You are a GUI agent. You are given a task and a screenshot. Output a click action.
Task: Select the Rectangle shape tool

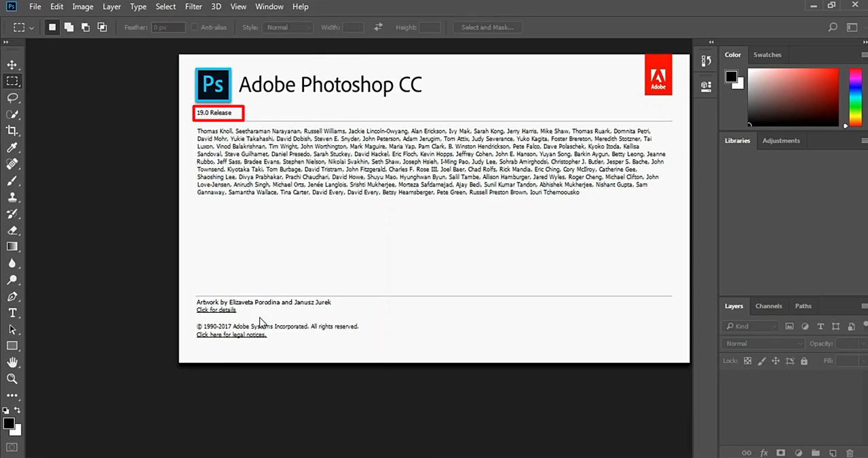click(x=12, y=346)
